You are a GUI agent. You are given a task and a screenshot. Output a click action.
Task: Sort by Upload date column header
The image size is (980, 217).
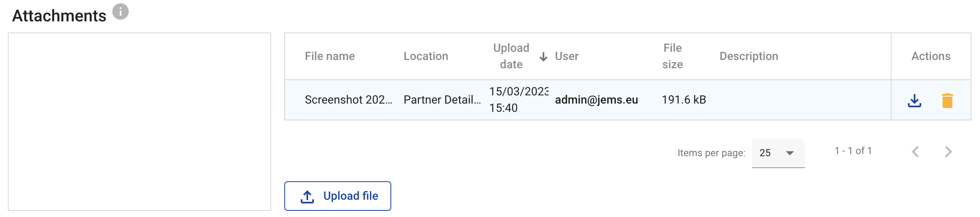(x=511, y=56)
